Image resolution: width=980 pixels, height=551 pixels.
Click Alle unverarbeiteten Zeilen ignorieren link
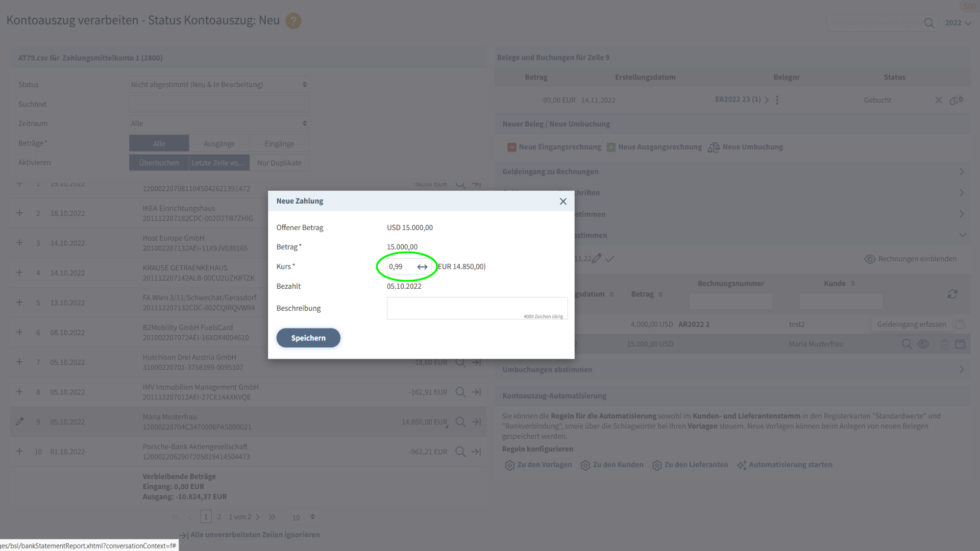click(255, 535)
